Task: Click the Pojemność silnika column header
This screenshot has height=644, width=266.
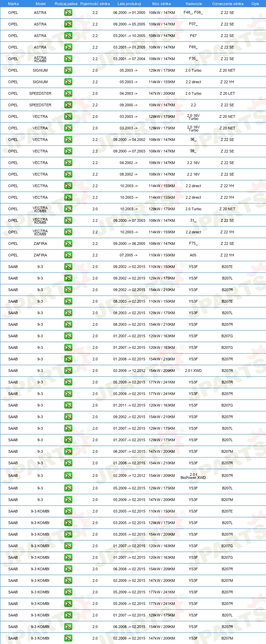Action: (95, 4)
